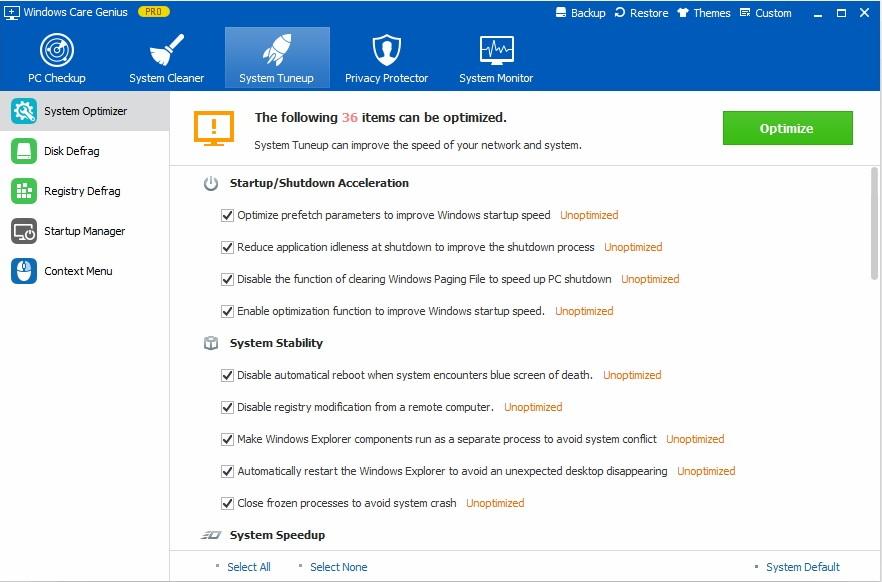This screenshot has width=882, height=582.
Task: Uncheck Close frozen processes to avoid crash
Action: point(227,504)
